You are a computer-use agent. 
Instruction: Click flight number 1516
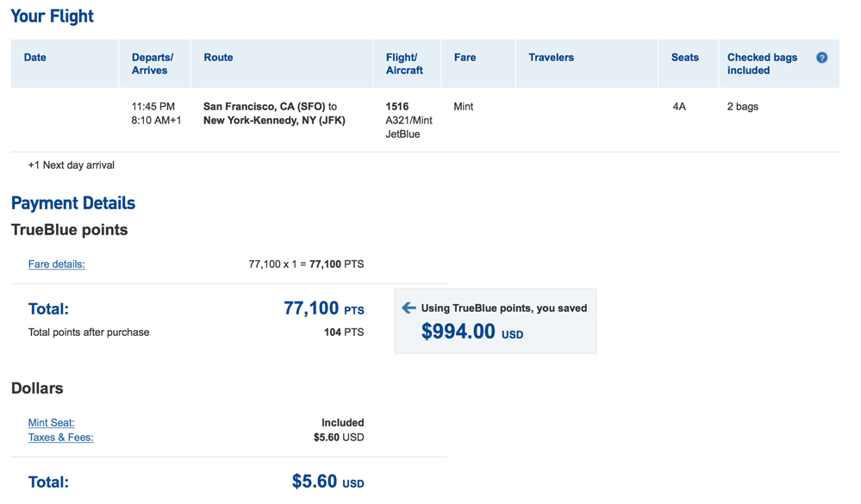397,107
